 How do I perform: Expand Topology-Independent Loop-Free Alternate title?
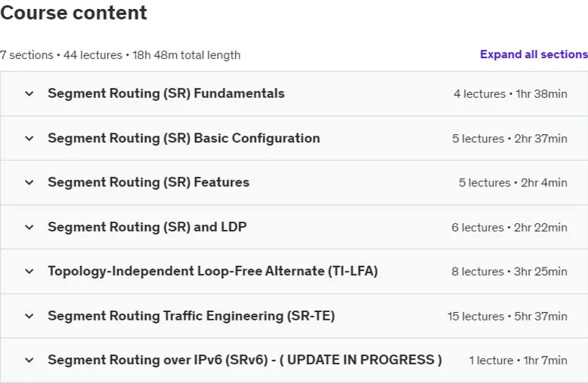click(213, 271)
